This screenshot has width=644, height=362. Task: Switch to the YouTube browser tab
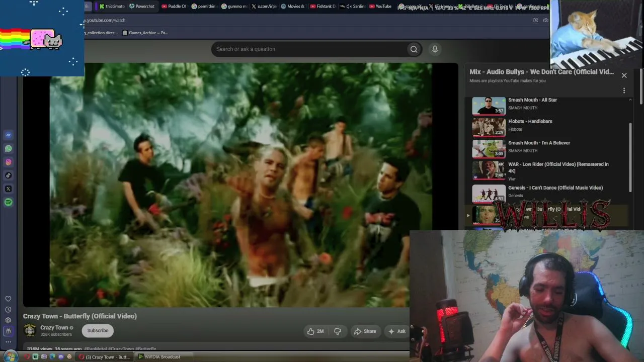(x=380, y=7)
